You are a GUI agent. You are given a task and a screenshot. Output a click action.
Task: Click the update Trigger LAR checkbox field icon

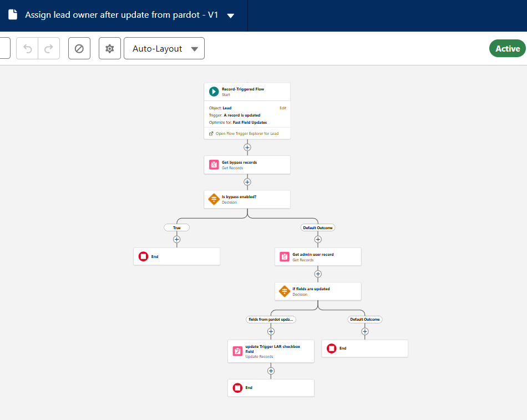coord(237,351)
